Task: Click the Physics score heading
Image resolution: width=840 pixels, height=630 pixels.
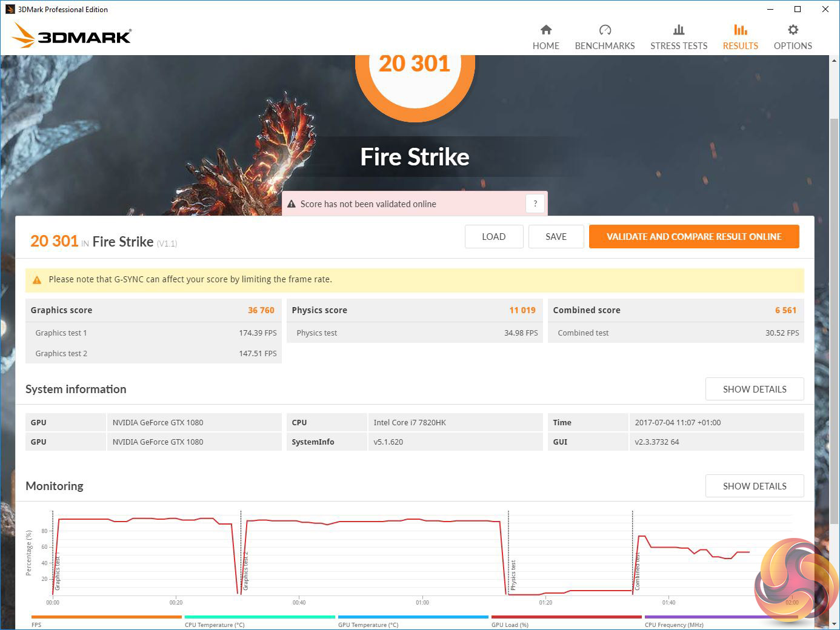Action: pos(319,310)
